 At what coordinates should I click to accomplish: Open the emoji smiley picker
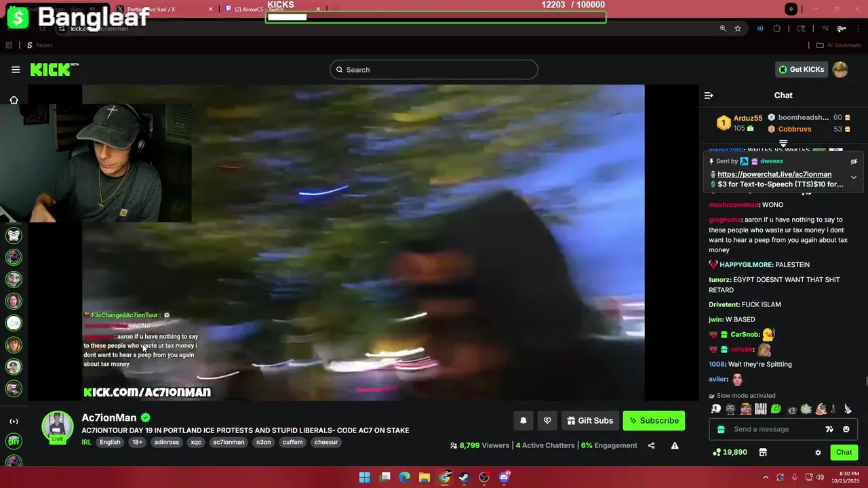846,429
